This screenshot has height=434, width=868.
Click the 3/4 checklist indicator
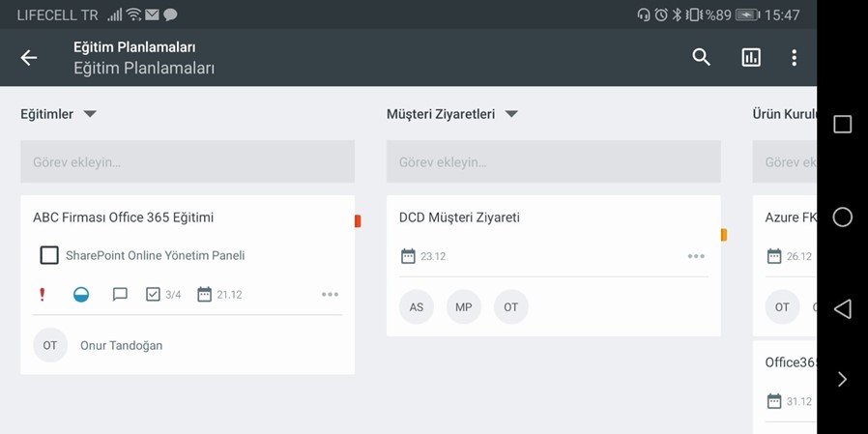point(162,295)
